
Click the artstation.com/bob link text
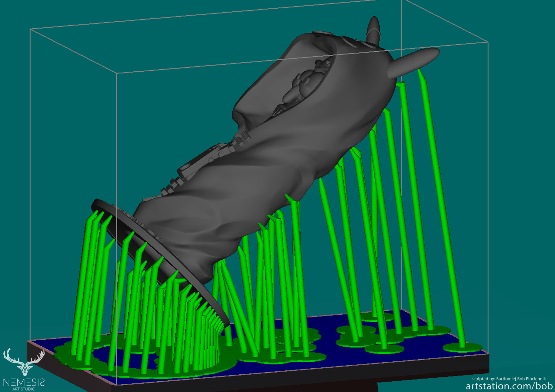(x=509, y=386)
